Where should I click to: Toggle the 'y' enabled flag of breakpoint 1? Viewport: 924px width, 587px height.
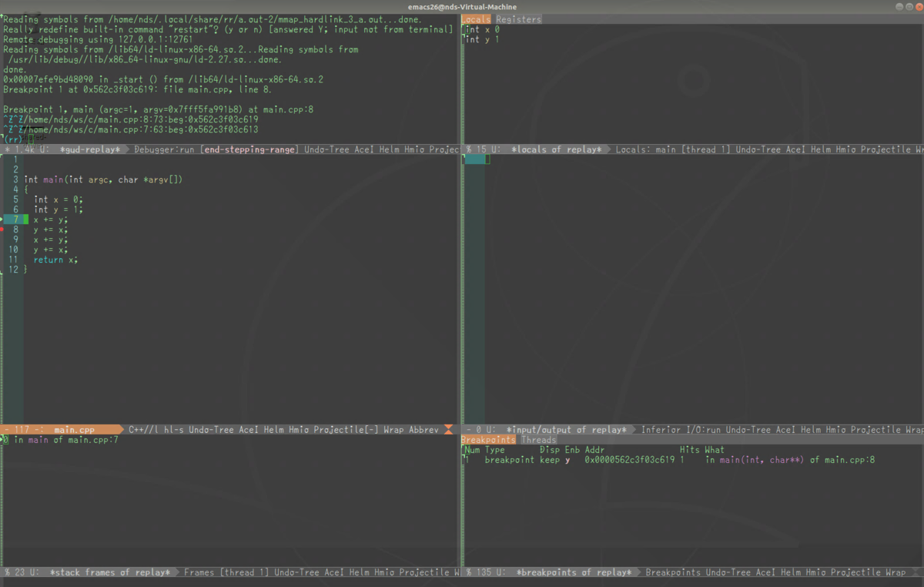[567, 460]
